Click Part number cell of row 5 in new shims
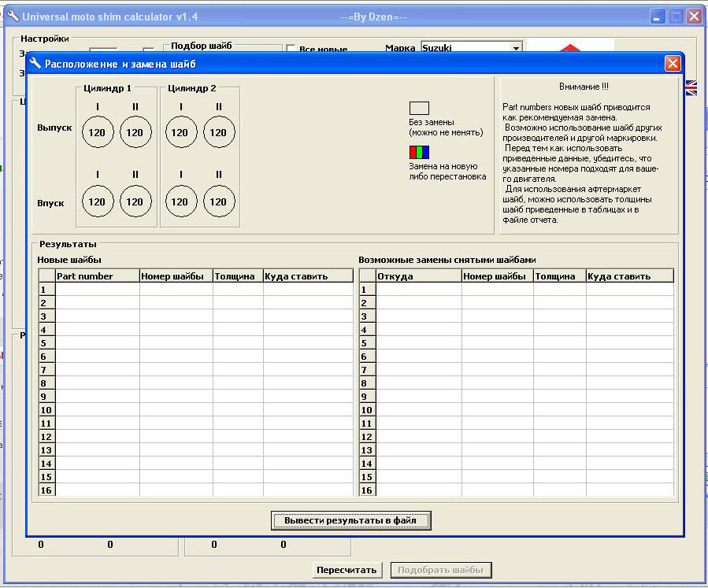The width and height of the screenshot is (708, 588). (x=98, y=343)
